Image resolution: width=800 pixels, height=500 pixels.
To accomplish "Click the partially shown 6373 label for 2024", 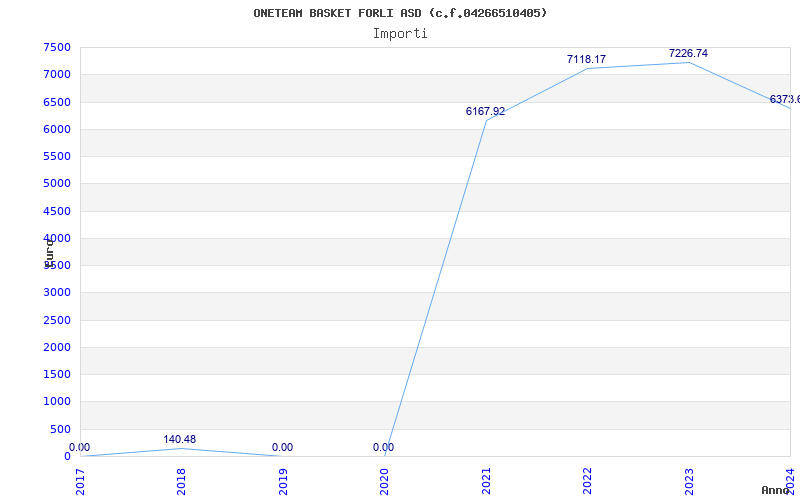I will [785, 99].
